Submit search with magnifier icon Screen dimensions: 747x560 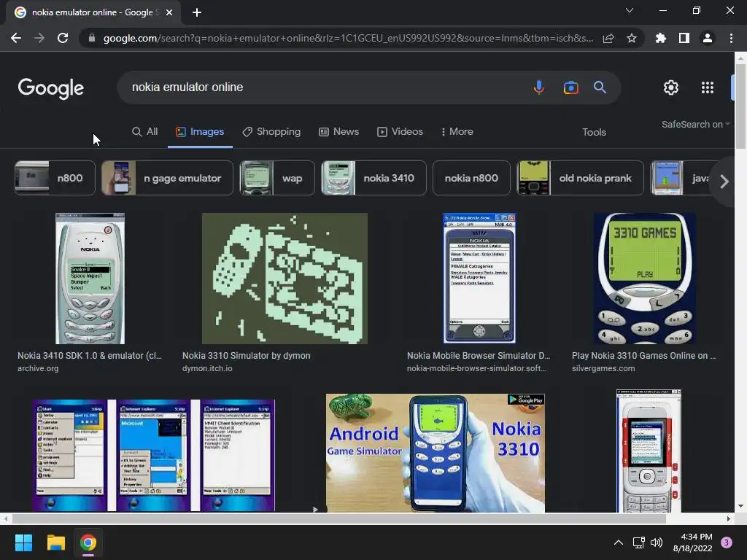(600, 87)
